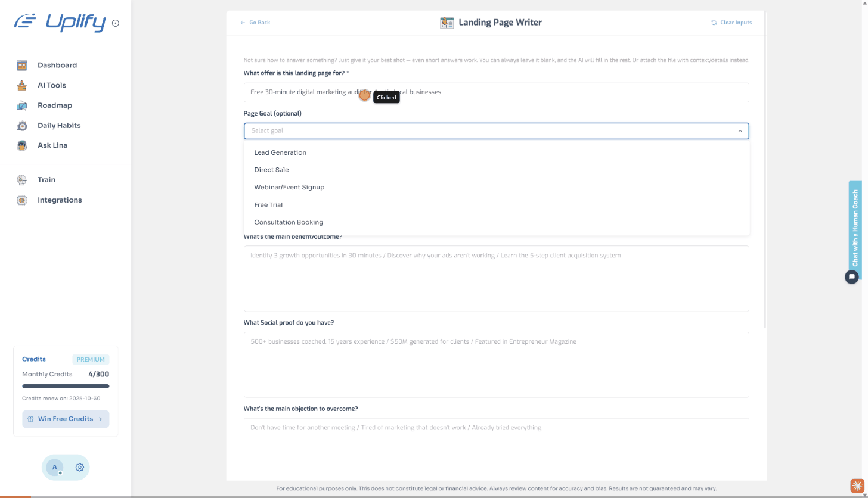
Task: Click the Dashboard icon in sidebar
Action: pos(22,66)
